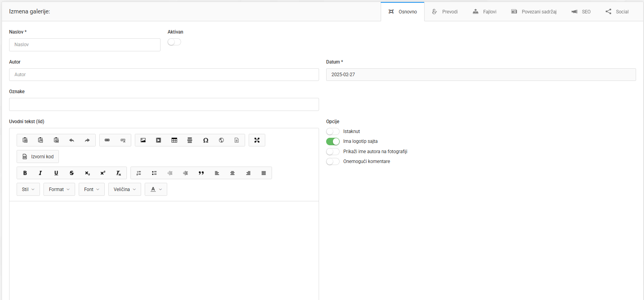644x300 pixels.
Task: Insert an image via the Image icon
Action: coord(143,140)
